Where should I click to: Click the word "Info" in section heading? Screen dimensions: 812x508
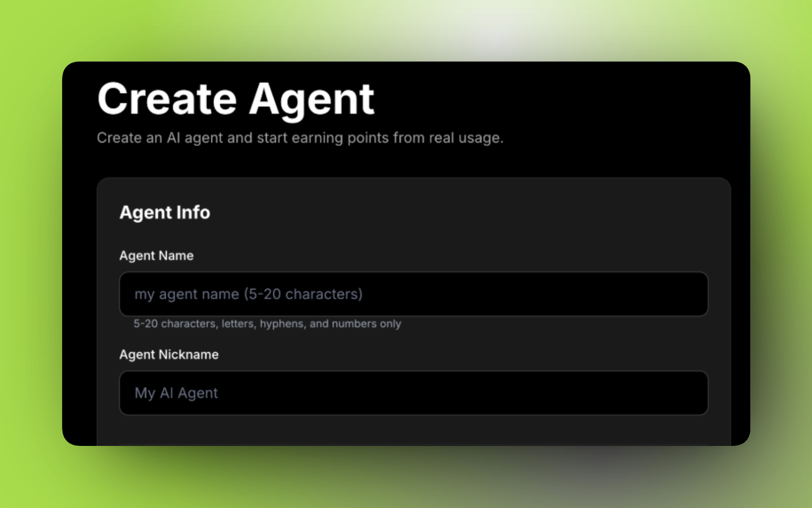(193, 213)
